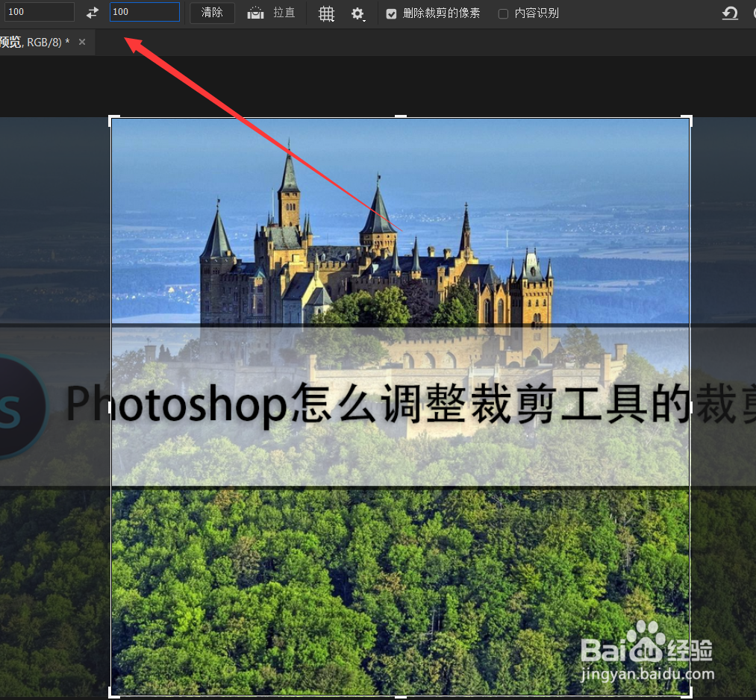This screenshot has width=756, height=700.
Task: Swap the crop width and height values
Action: click(91, 12)
